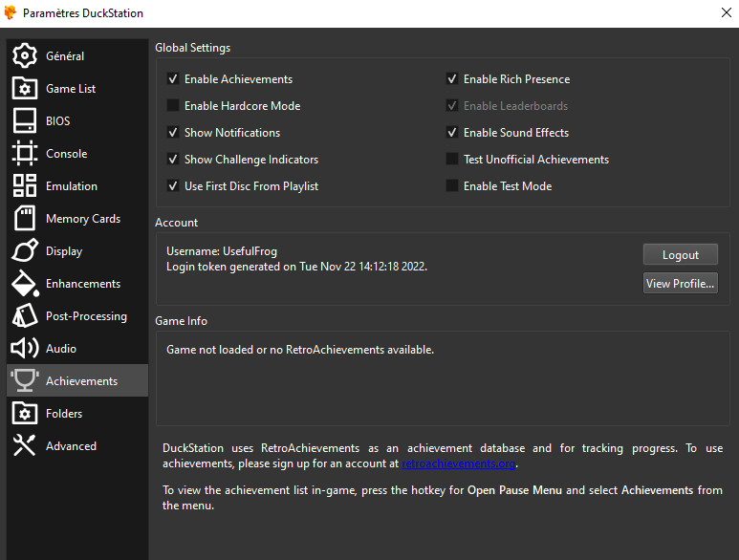739x560 pixels.
Task: Go to Emulation settings
Action: click(x=77, y=185)
